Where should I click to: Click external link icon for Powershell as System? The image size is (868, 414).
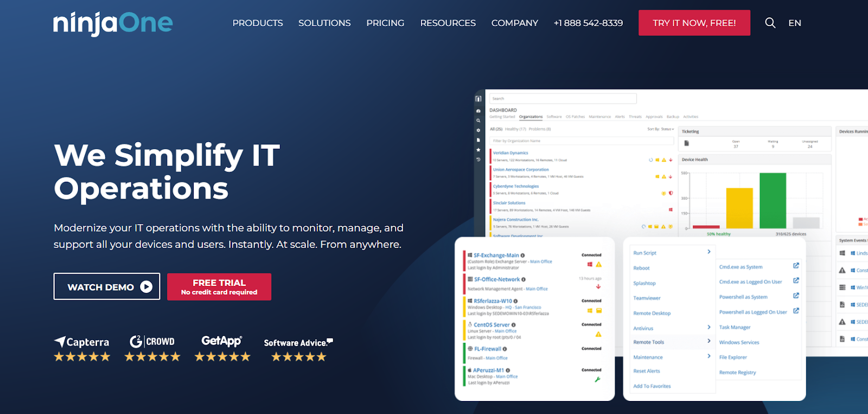[x=796, y=296]
